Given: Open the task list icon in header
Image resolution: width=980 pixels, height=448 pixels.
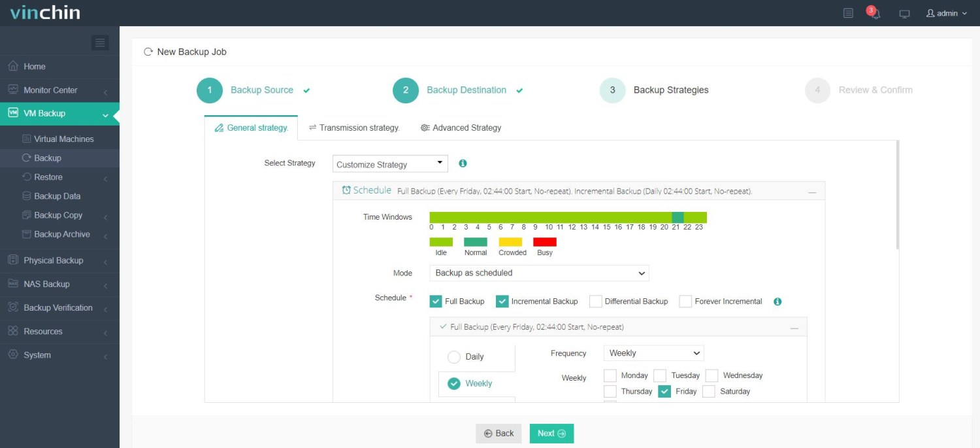Looking at the screenshot, I should click(x=848, y=13).
